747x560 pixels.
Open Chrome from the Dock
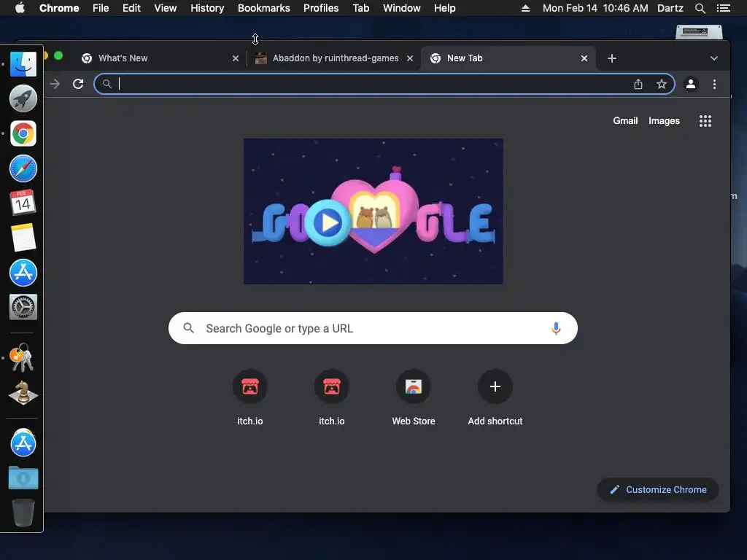pyautogui.click(x=23, y=133)
